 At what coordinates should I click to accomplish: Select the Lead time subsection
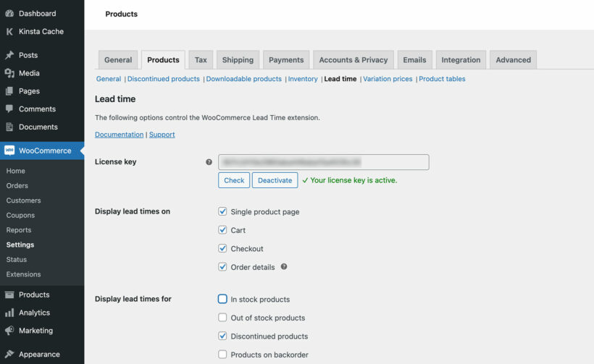tap(340, 79)
